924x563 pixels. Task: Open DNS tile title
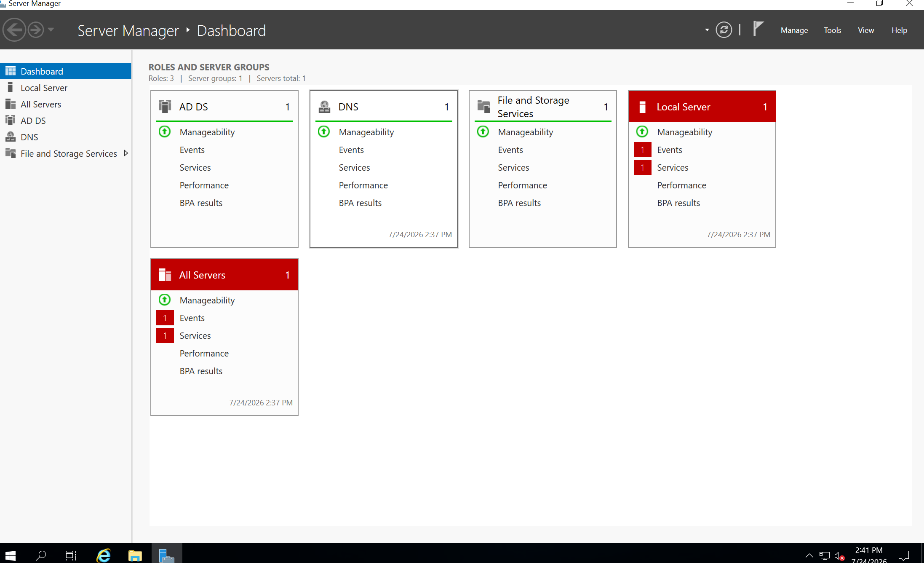[348, 107]
